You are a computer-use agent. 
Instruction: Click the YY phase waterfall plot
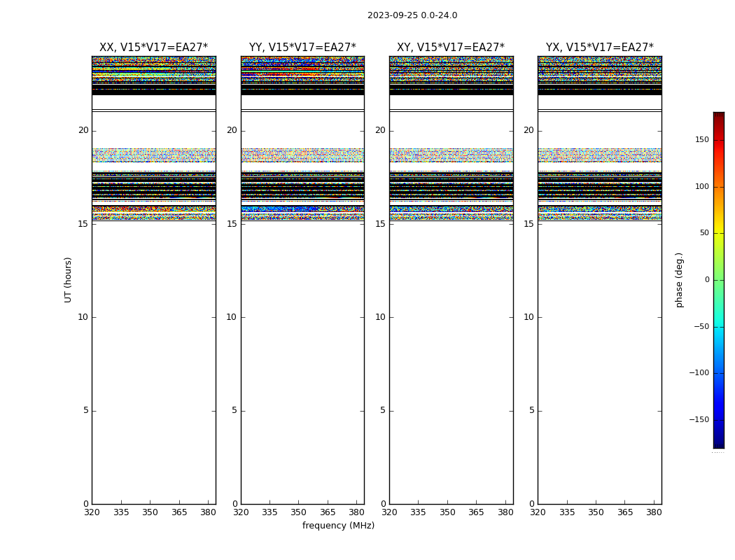click(302, 280)
